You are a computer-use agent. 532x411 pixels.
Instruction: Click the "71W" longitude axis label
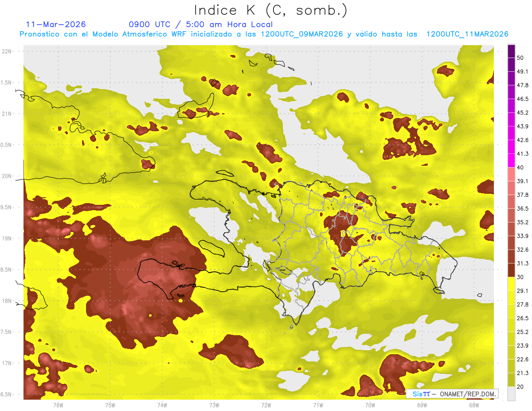point(318,405)
